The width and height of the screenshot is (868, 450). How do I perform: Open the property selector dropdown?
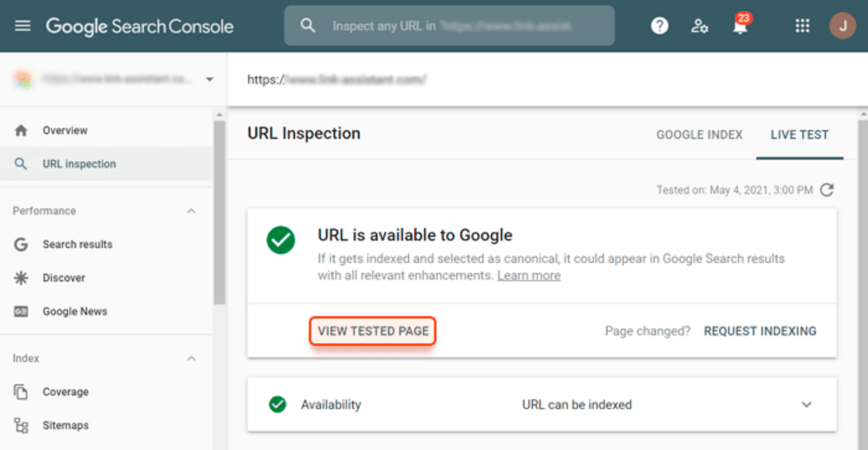(210, 79)
